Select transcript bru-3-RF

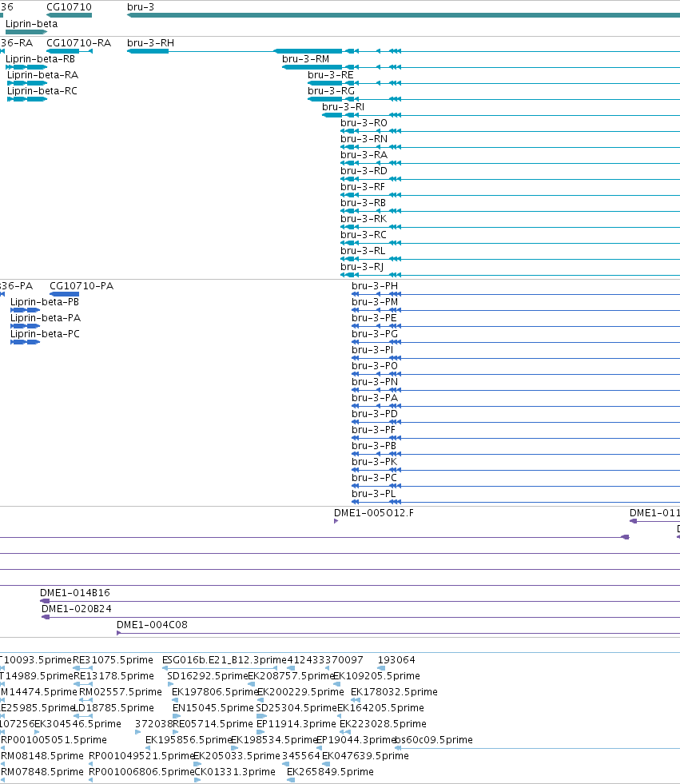(363, 187)
